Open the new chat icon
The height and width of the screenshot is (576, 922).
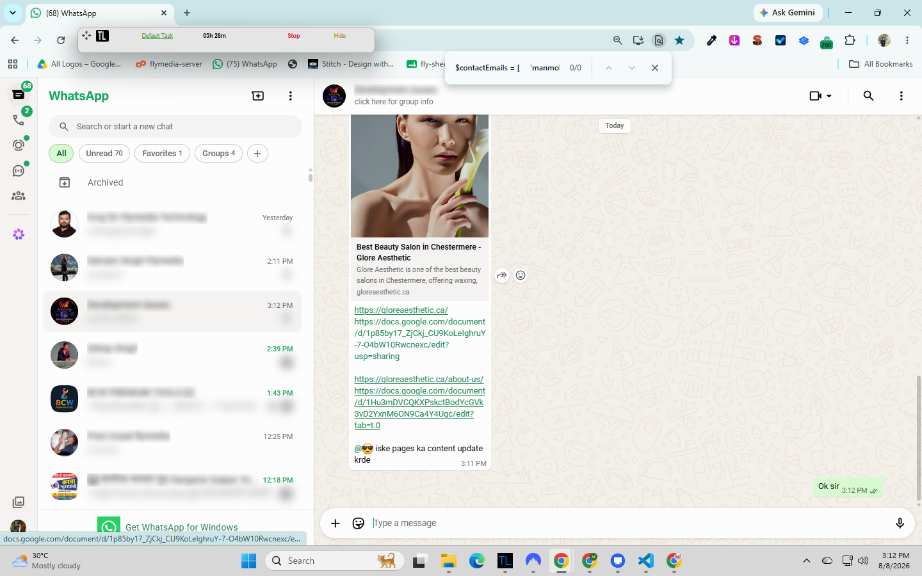(x=258, y=96)
